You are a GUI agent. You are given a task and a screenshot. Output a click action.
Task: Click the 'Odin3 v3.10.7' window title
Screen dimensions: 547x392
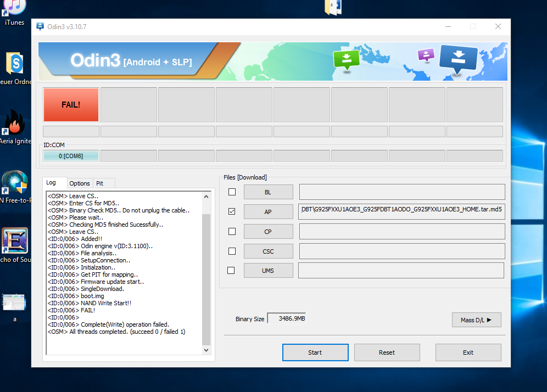click(67, 27)
